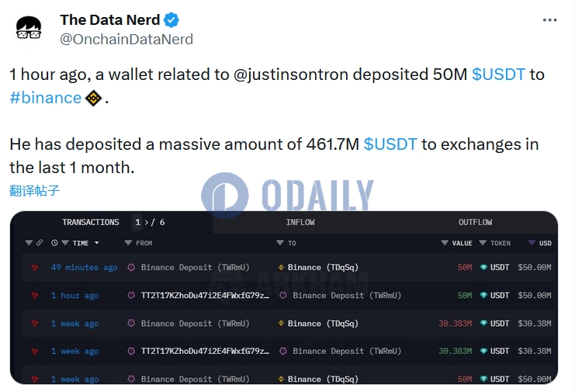
Task: Go to the next transactions page arrow
Action: [146, 222]
